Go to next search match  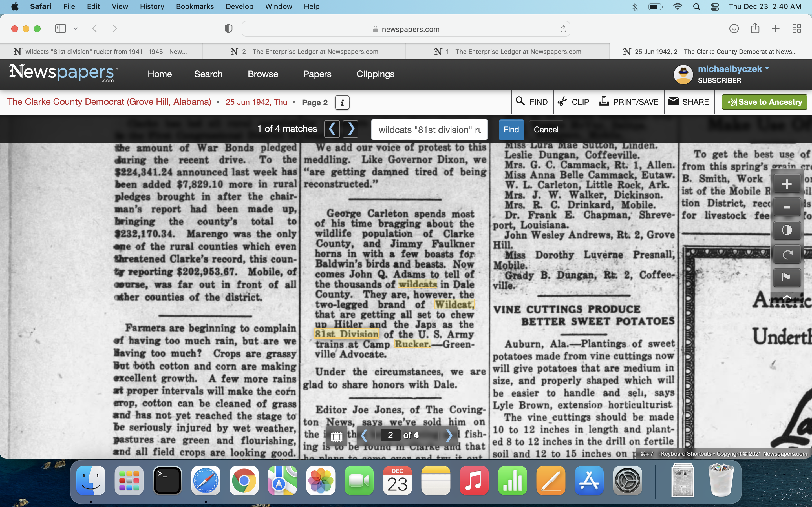[x=351, y=129]
